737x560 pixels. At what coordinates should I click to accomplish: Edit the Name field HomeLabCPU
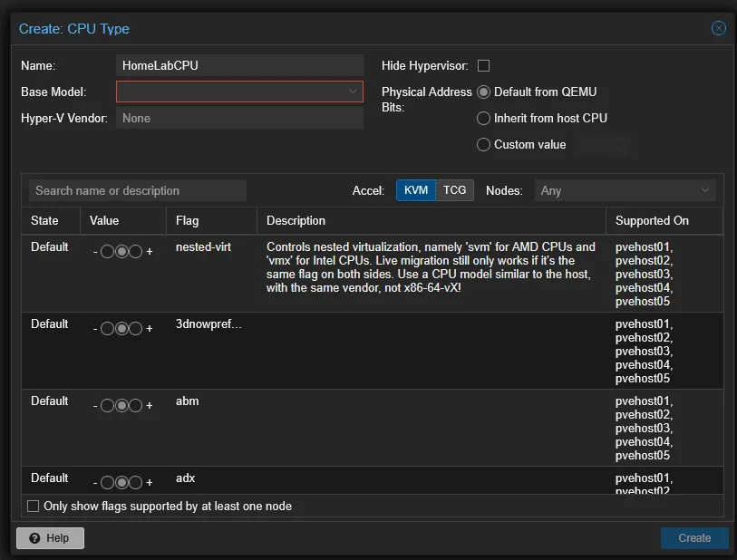[x=239, y=65]
